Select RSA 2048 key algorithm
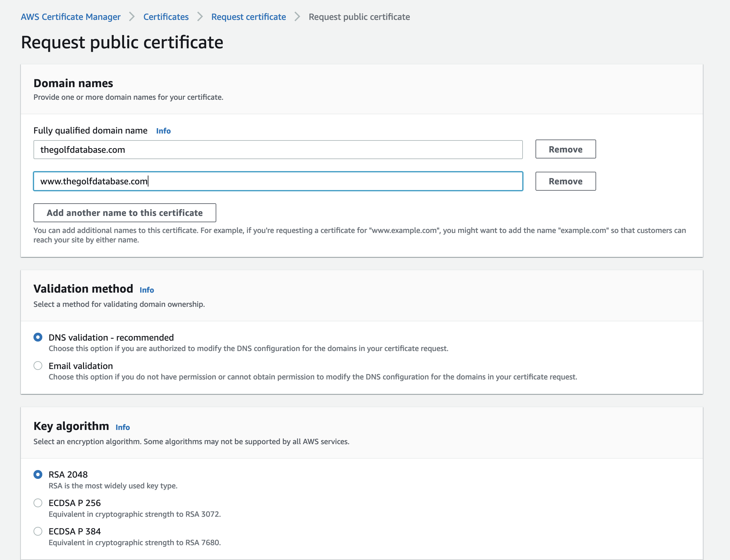730x560 pixels. pos(38,474)
